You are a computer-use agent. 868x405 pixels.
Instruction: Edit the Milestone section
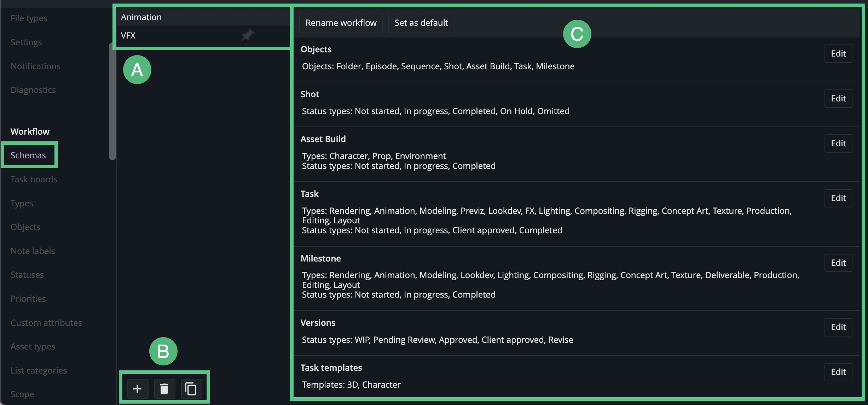838,263
